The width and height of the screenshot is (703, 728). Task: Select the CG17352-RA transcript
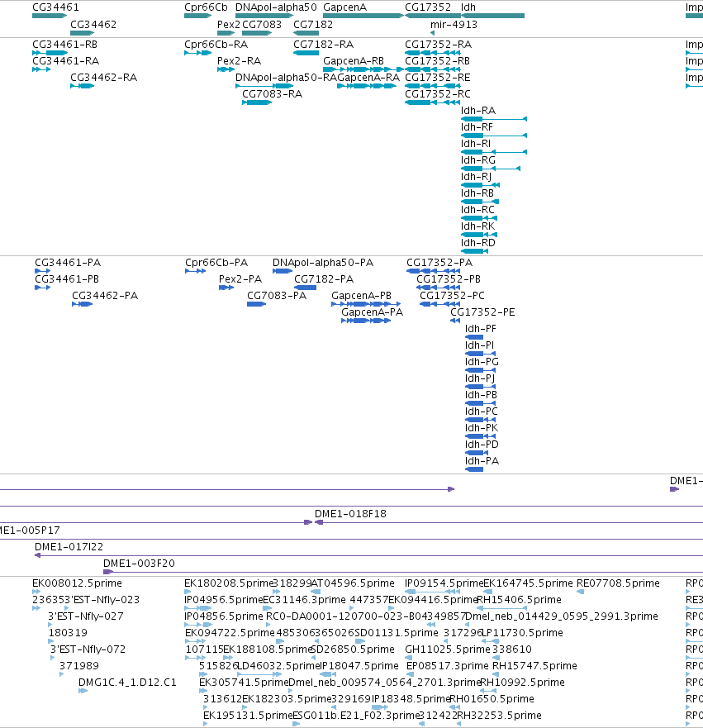point(433,53)
